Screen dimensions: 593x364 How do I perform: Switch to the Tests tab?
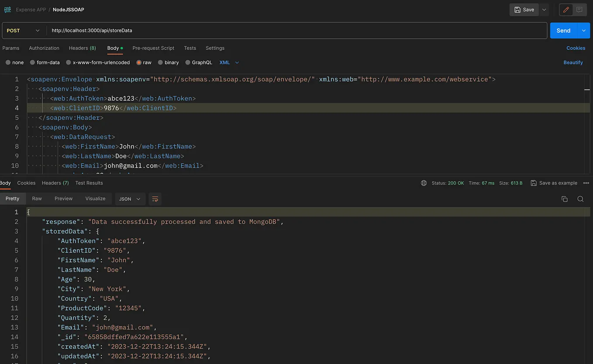[190, 48]
